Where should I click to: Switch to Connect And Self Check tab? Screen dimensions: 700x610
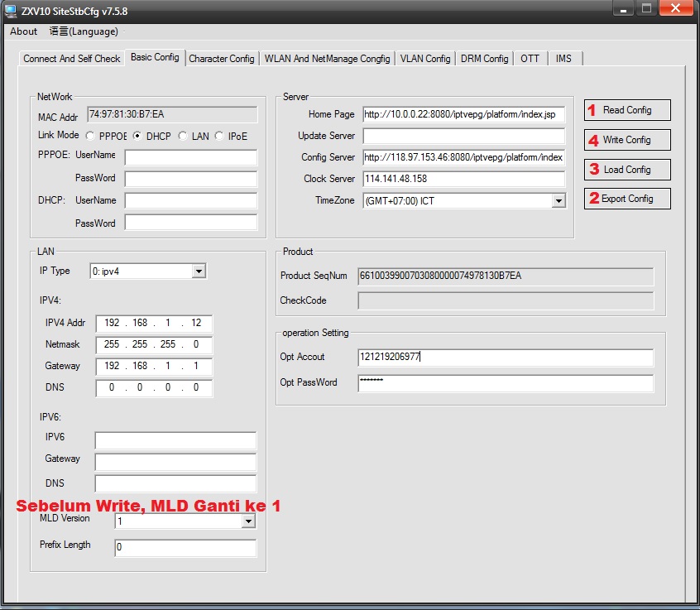(71, 59)
